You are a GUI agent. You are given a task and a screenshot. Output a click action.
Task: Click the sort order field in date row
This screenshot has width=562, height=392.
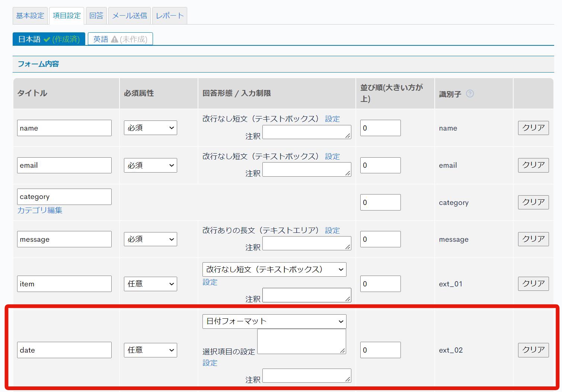[x=380, y=350]
